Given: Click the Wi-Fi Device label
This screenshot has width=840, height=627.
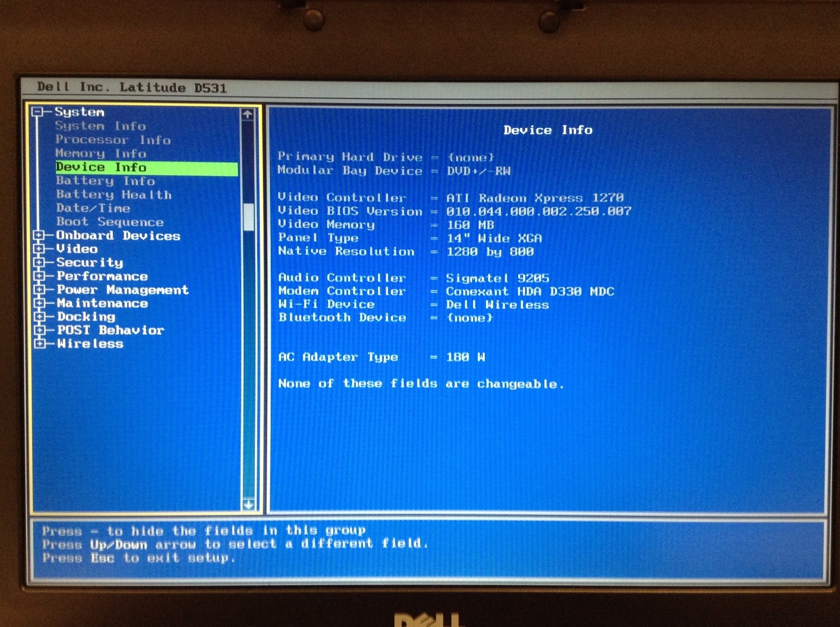Looking at the screenshot, I should click(326, 304).
